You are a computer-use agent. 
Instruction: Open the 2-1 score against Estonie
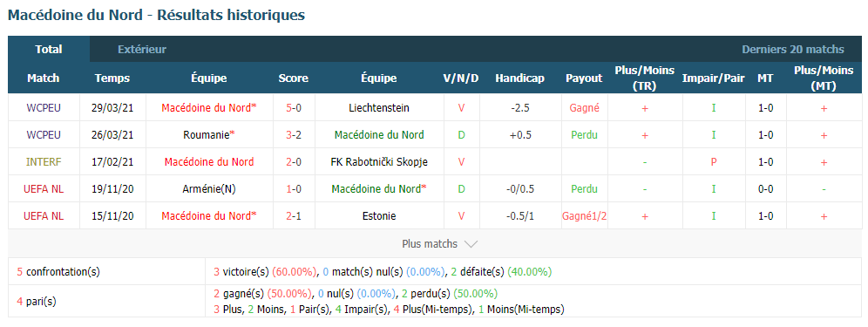pos(294,216)
